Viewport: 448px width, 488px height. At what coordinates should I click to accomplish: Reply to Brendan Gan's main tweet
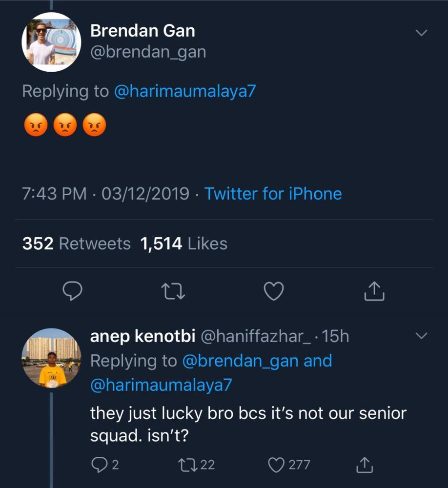[x=73, y=291]
